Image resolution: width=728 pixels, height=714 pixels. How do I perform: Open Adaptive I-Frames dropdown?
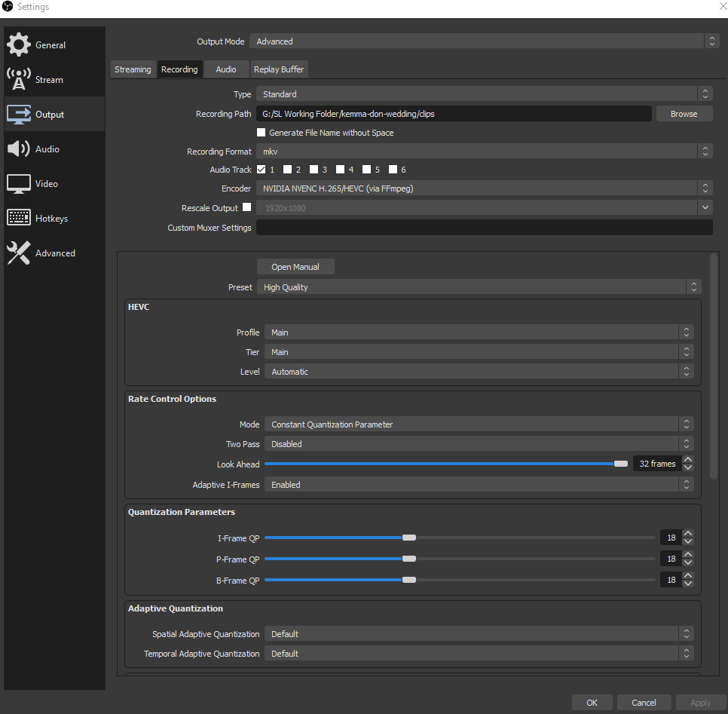pos(479,485)
